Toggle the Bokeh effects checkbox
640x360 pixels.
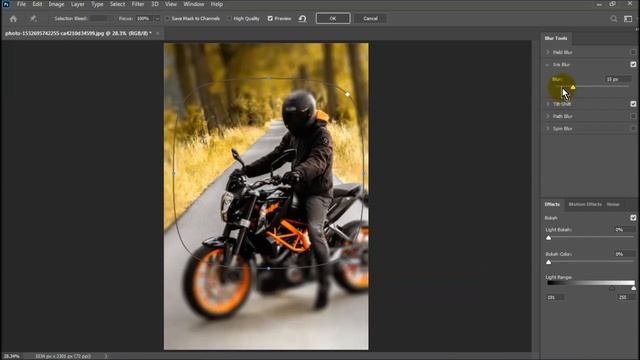633,218
